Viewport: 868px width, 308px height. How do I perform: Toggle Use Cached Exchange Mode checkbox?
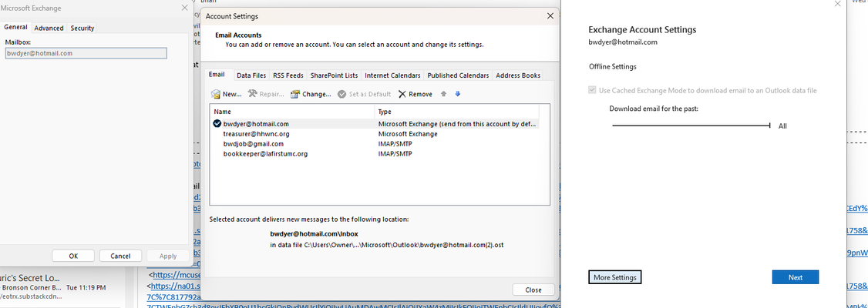[593, 90]
